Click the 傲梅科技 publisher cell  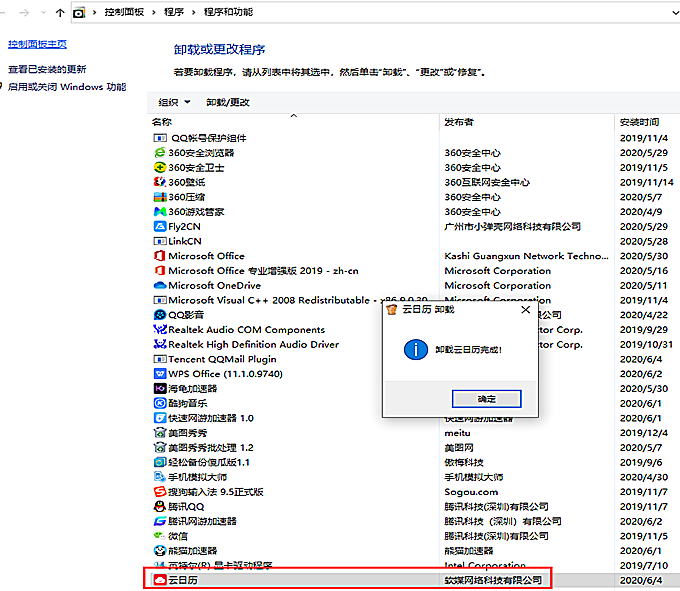pyautogui.click(x=464, y=462)
